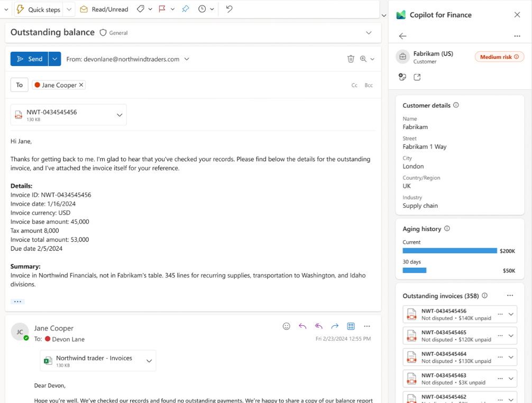Open Copilot pane more options ellipsis

pyautogui.click(x=517, y=36)
